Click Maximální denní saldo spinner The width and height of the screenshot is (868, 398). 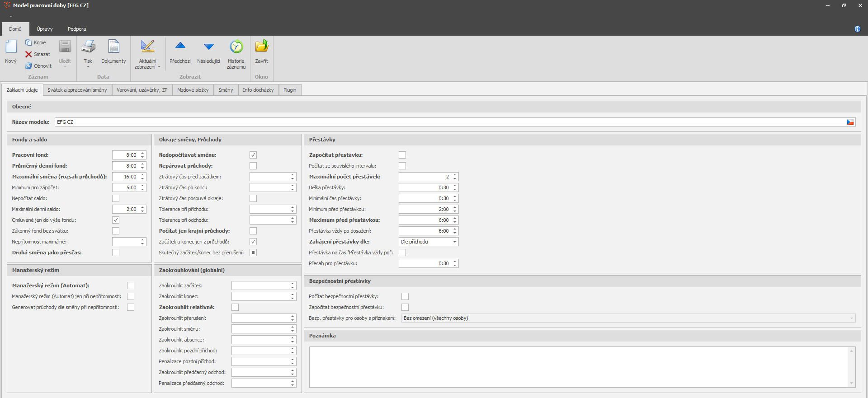[142, 209]
